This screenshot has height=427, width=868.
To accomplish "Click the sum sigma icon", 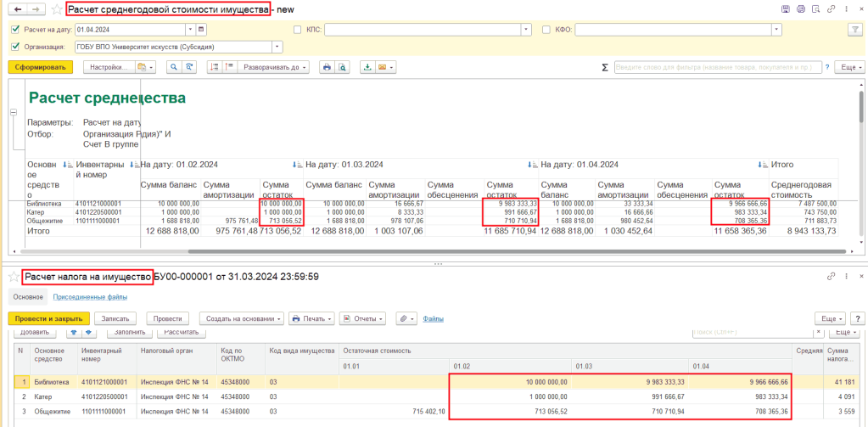I will [604, 67].
